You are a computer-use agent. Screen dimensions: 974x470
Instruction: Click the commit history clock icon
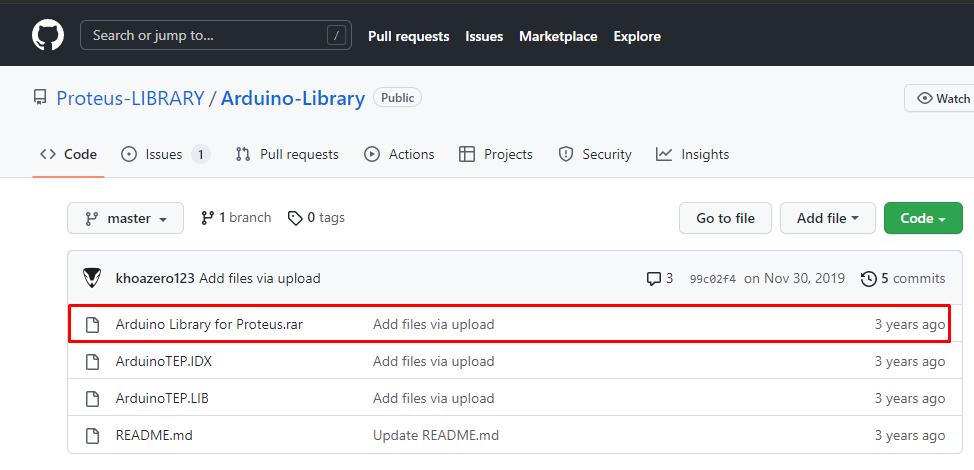click(868, 279)
